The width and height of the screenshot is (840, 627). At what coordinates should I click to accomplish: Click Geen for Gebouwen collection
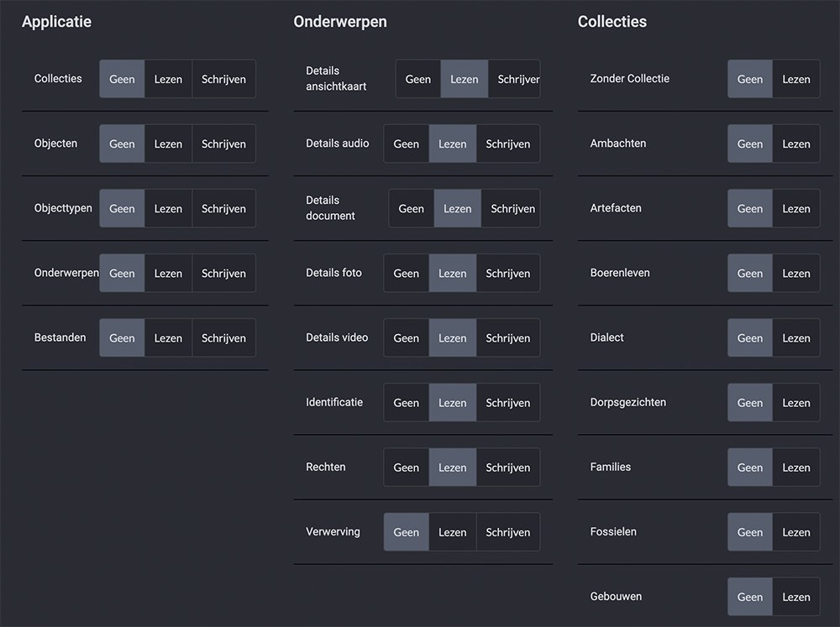[x=750, y=597]
